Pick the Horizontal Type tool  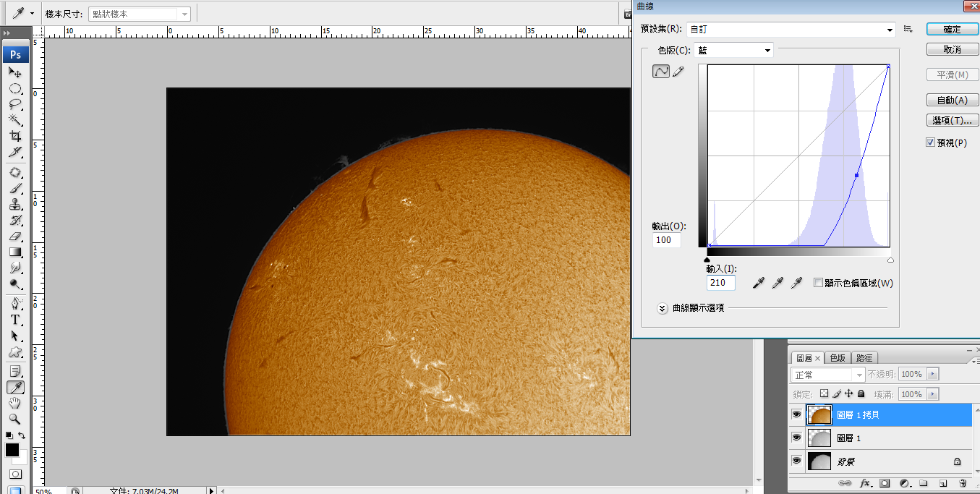point(15,320)
